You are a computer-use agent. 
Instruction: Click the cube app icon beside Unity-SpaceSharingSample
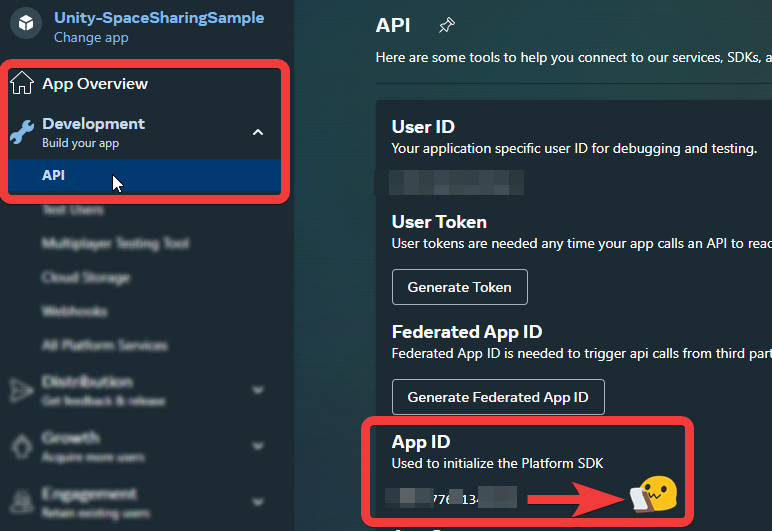point(26,23)
